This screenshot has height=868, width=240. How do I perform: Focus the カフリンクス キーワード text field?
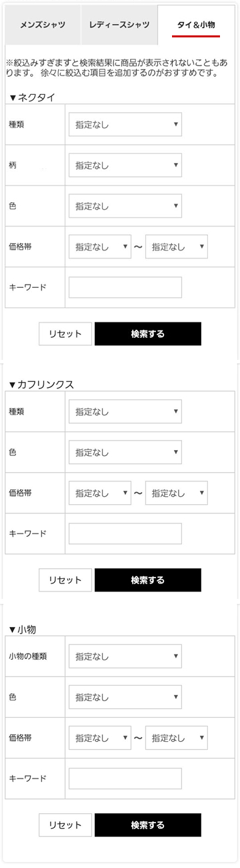click(x=125, y=533)
